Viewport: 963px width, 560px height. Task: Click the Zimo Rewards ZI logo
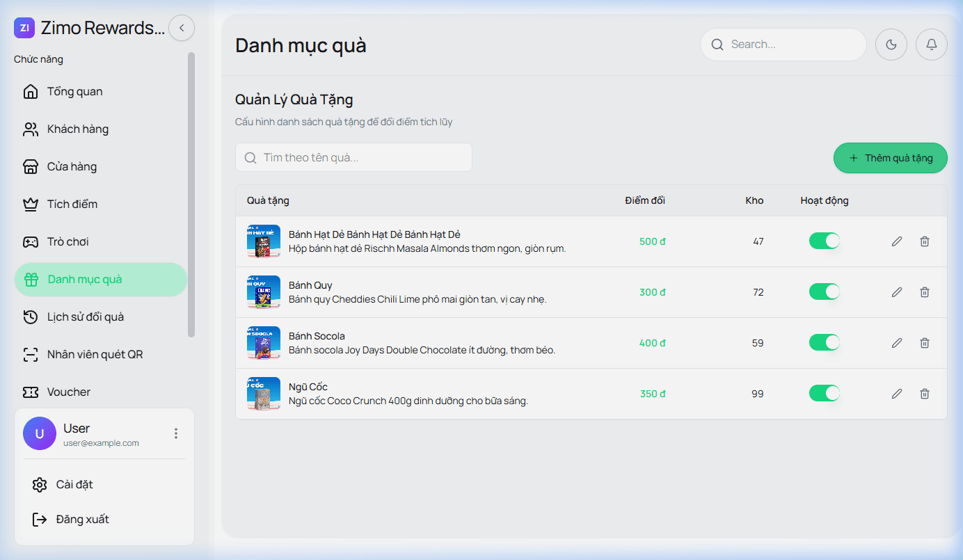(x=24, y=28)
